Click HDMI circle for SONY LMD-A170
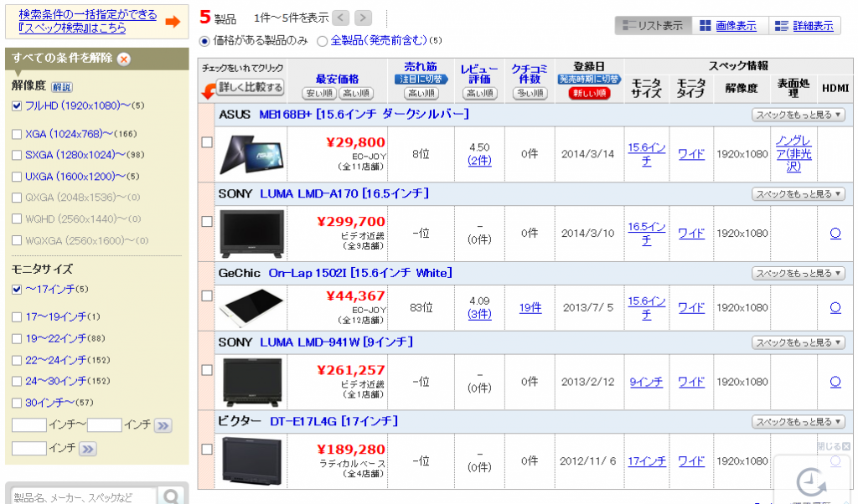 point(835,234)
